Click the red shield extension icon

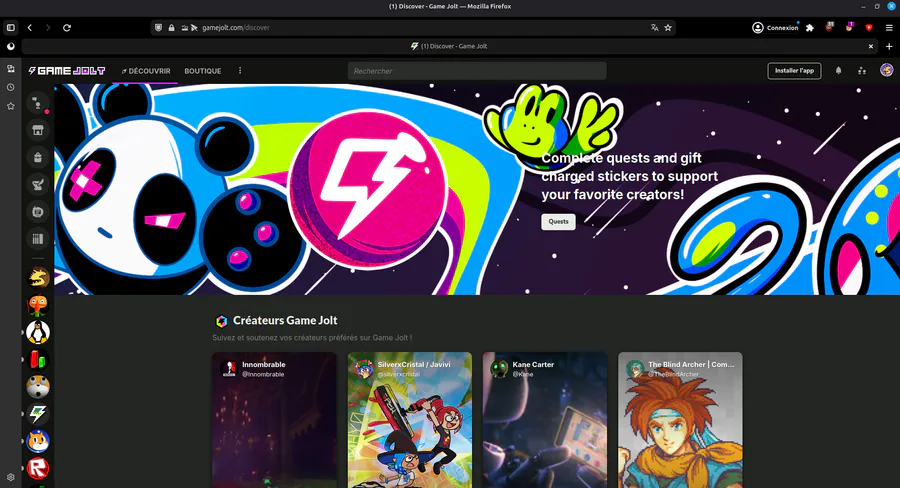pos(869,28)
